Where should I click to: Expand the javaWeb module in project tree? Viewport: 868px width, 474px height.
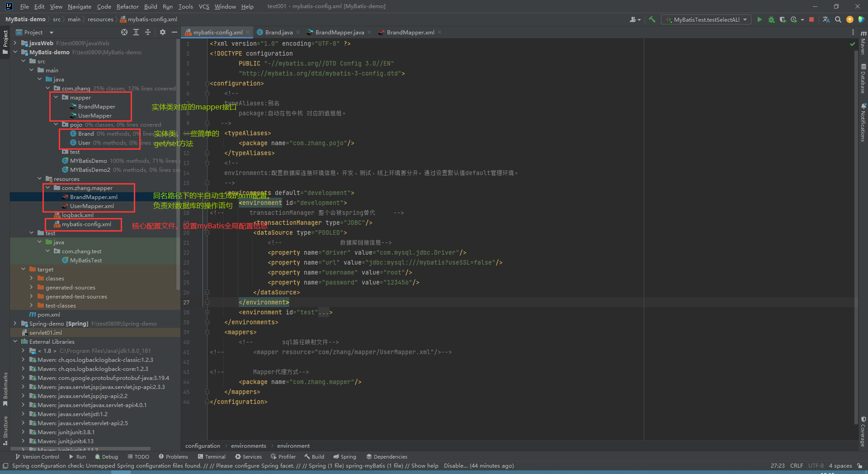[x=15, y=43]
